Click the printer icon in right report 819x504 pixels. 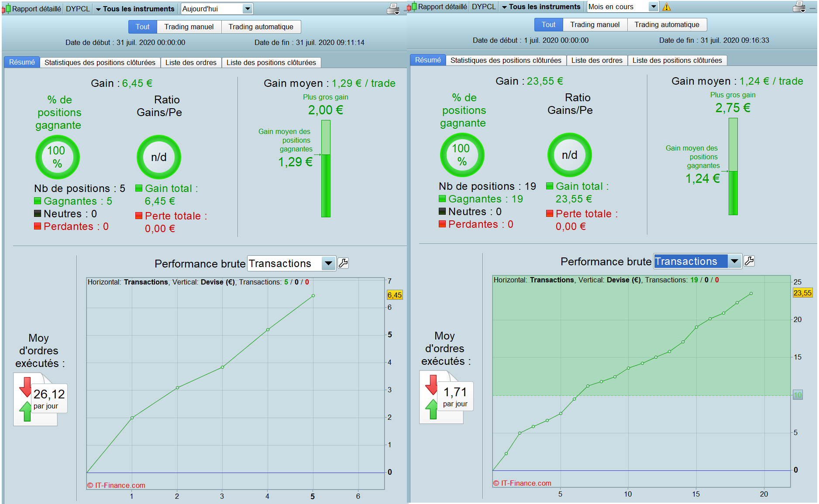point(799,7)
